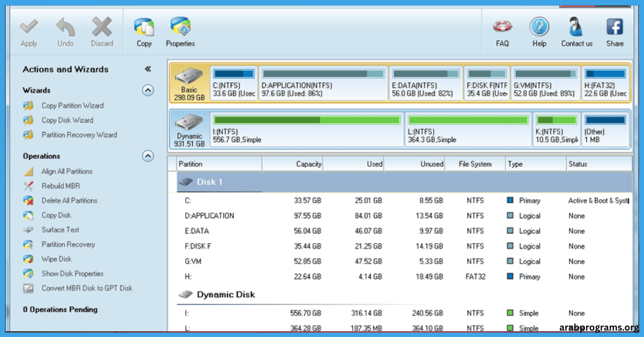Select I:(NTFS) 556.7 GB dynamic block
This screenshot has width=644, height=337.
click(307, 129)
